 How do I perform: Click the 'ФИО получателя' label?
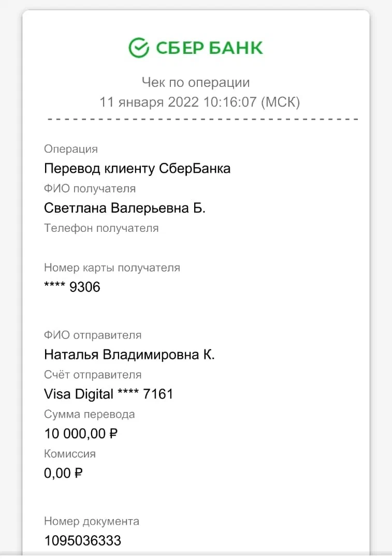pos(90,188)
